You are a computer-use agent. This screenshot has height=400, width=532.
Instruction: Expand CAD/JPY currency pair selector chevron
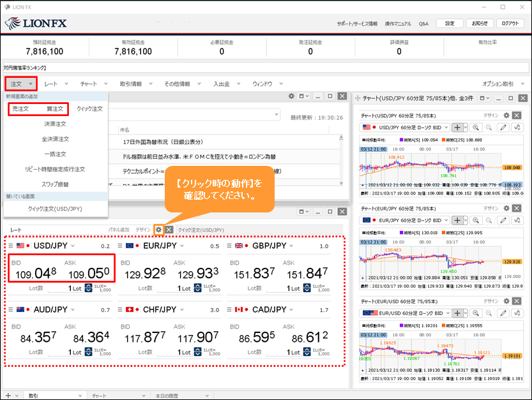click(291, 309)
